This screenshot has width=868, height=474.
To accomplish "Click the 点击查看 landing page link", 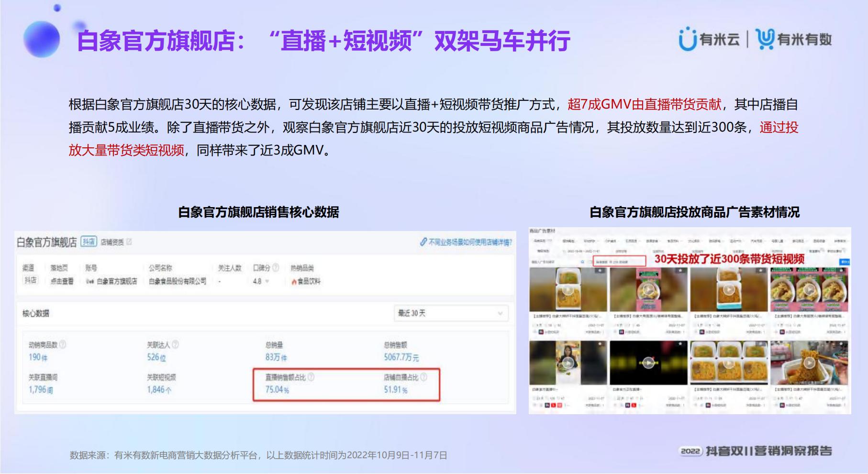I will tap(62, 281).
